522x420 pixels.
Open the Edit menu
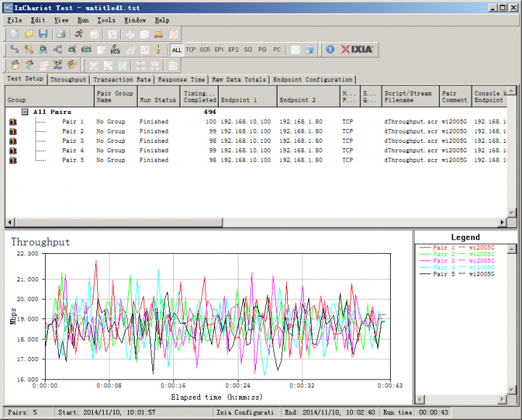tap(38, 20)
